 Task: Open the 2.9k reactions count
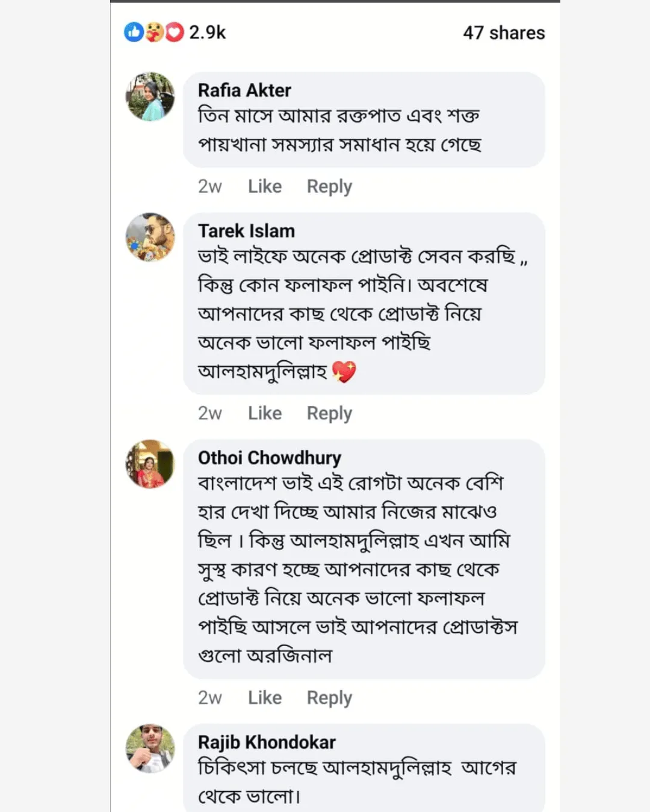[208, 32]
